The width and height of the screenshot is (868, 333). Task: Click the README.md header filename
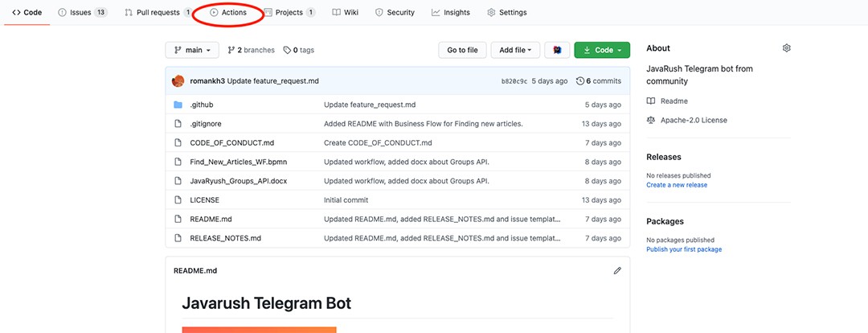(x=195, y=271)
